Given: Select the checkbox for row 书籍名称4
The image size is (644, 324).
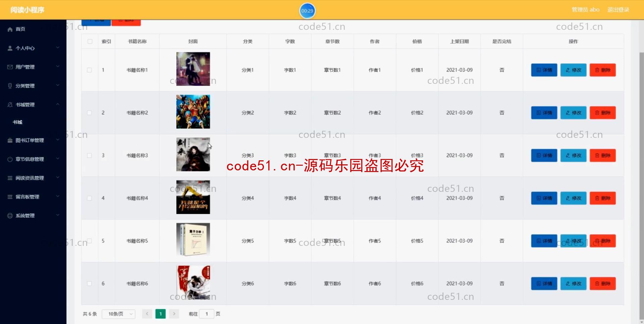Looking at the screenshot, I should [x=90, y=198].
